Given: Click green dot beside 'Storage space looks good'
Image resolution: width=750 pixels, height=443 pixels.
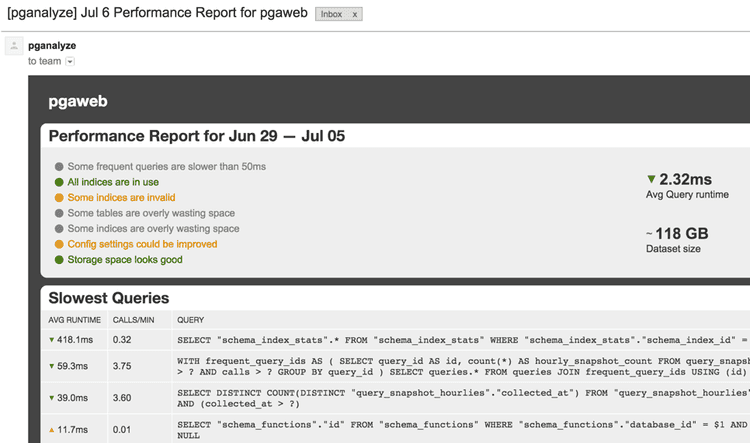Looking at the screenshot, I should click(59, 260).
